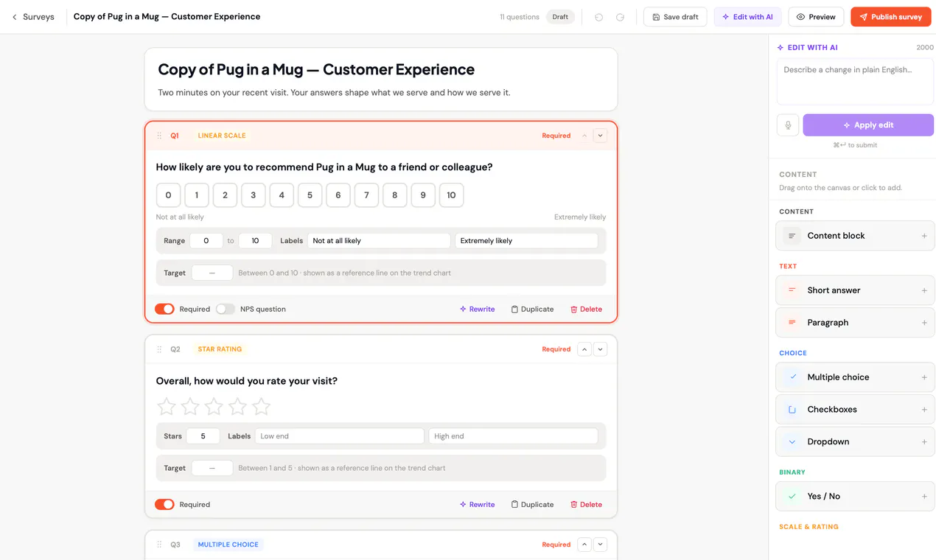Edit the Q1 range maximum field

(x=255, y=241)
